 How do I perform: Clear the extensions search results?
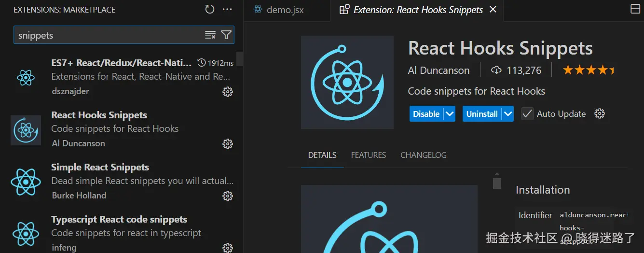coord(210,35)
